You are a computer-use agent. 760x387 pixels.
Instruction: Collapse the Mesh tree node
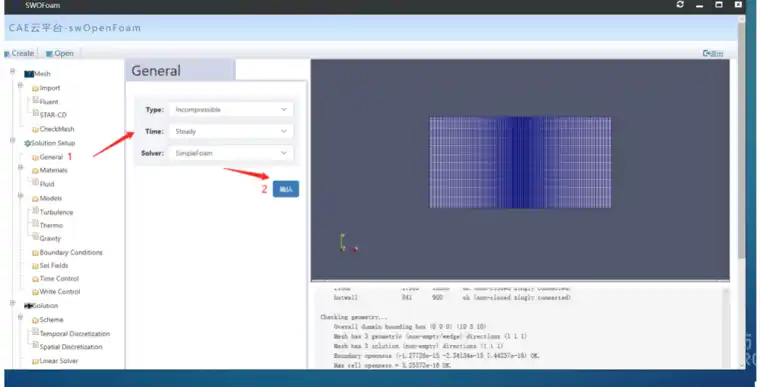tap(13, 71)
